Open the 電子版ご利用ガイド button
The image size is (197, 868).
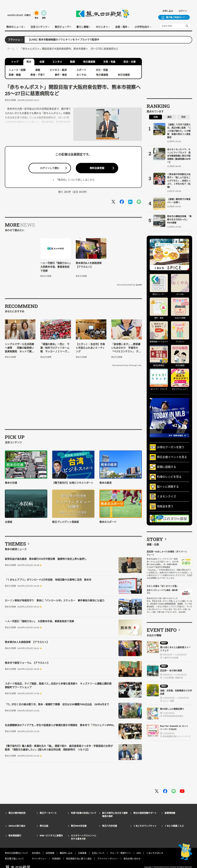coord(174,17)
